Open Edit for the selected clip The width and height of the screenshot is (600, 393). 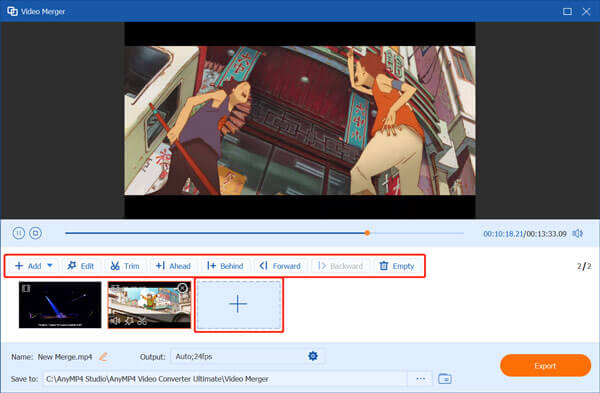(x=80, y=266)
